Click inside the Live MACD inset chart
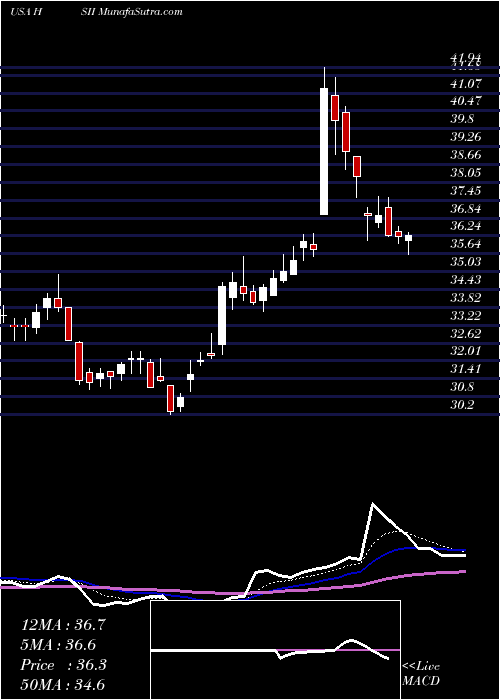This screenshot has height=700, width=500. [x=275, y=650]
